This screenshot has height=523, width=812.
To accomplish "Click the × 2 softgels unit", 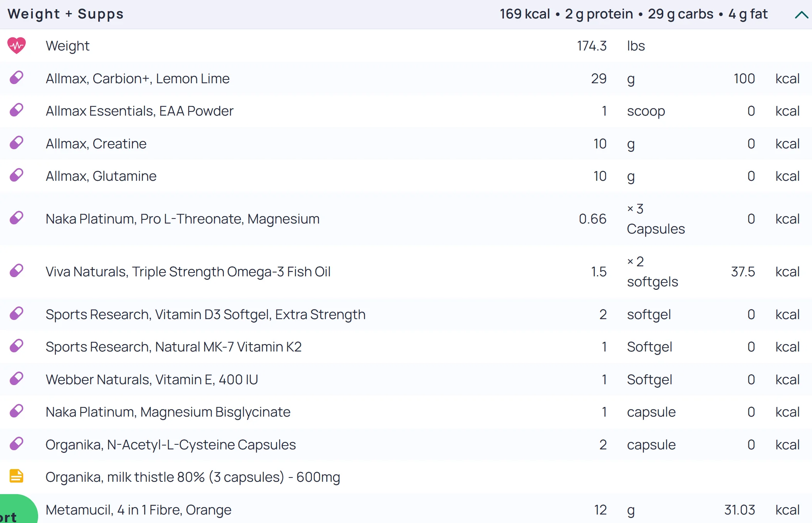I will point(653,272).
